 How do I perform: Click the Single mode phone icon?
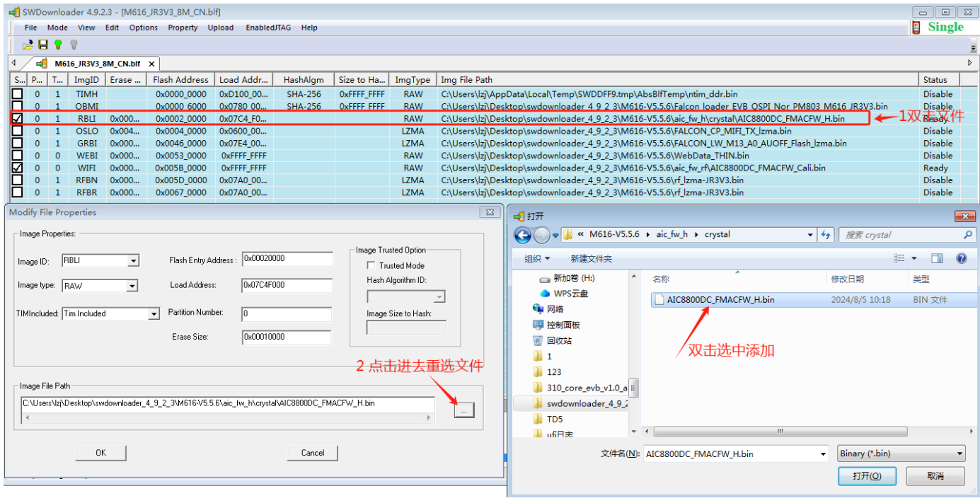click(x=916, y=27)
